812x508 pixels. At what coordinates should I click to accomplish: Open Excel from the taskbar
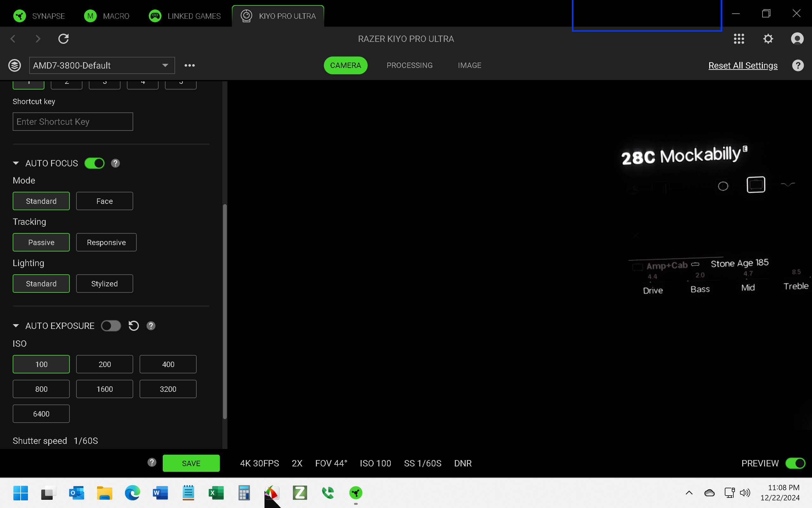click(x=216, y=493)
